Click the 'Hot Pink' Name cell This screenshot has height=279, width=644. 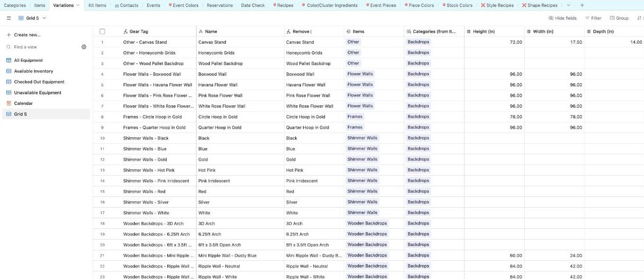(x=240, y=170)
